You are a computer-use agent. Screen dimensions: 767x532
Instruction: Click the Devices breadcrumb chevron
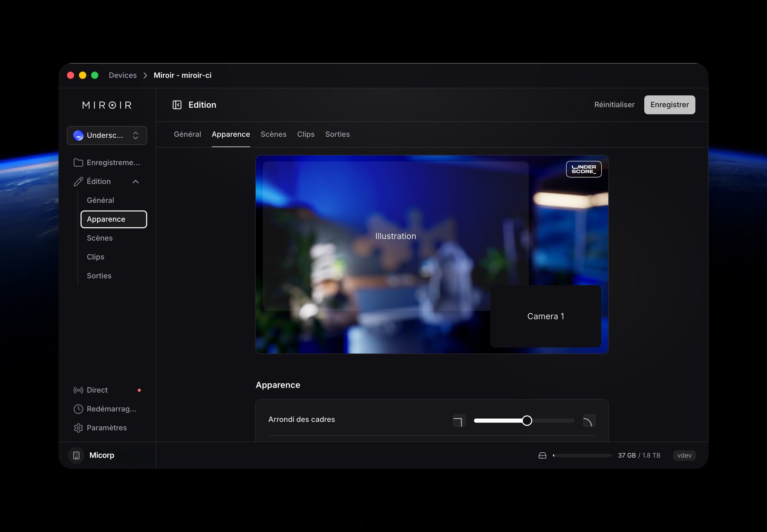tap(145, 75)
